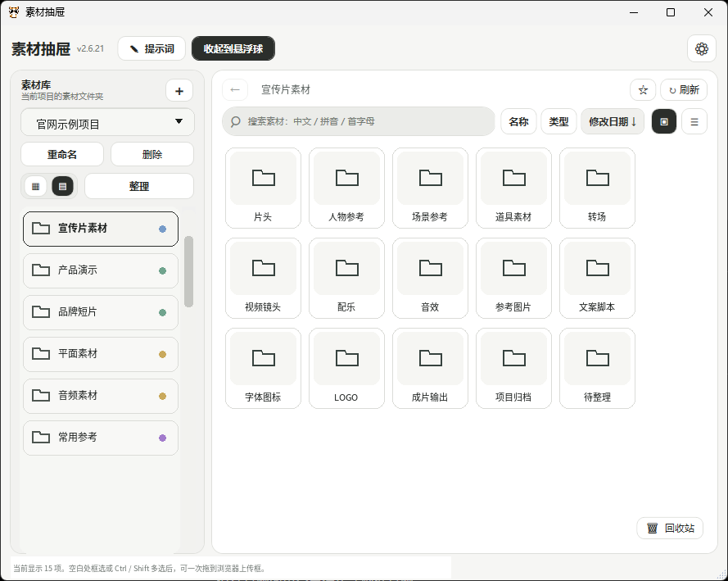
Task: Click the 宣传片素材 breadcrumb title
Action: coord(286,89)
